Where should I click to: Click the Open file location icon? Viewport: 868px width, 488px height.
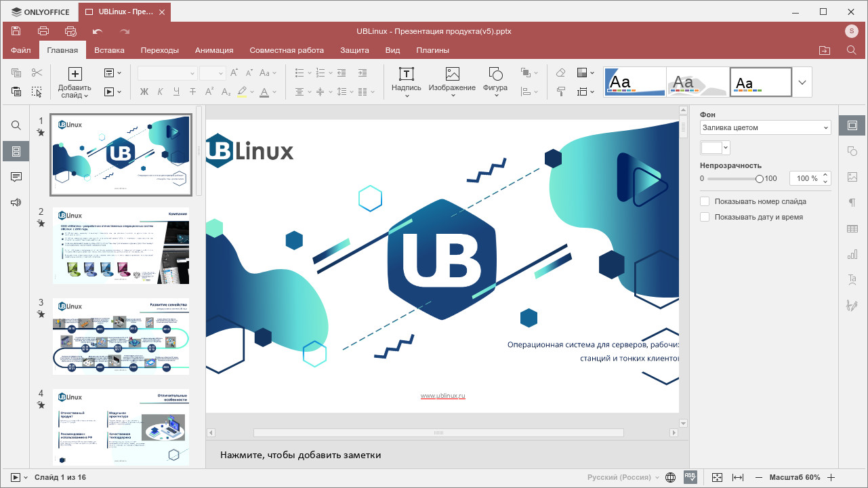pos(824,50)
